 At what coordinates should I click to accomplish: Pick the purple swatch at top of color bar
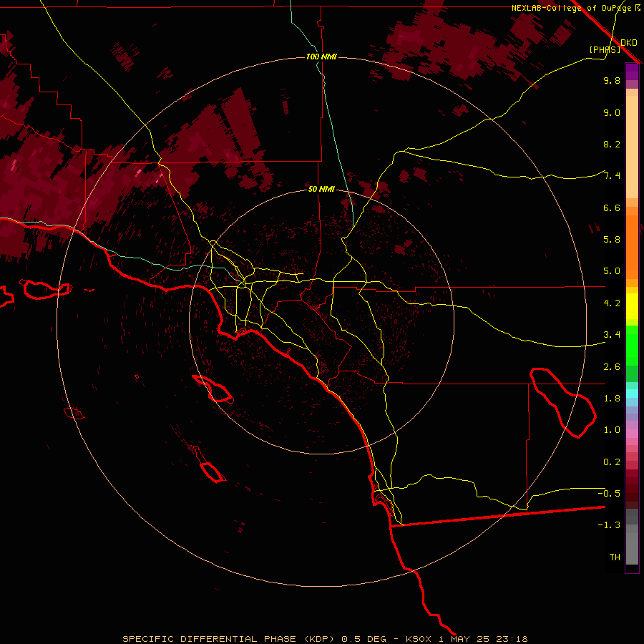(x=632, y=72)
